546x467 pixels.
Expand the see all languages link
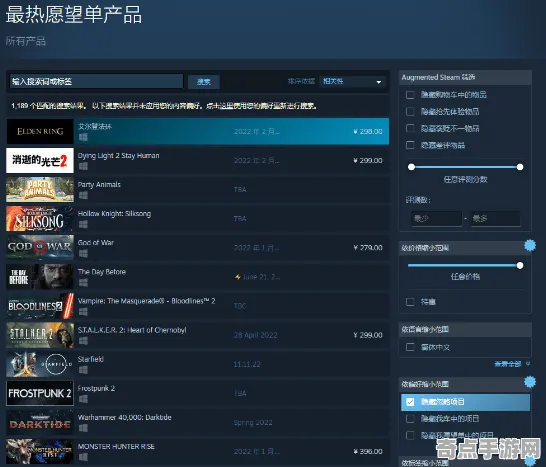508,364
